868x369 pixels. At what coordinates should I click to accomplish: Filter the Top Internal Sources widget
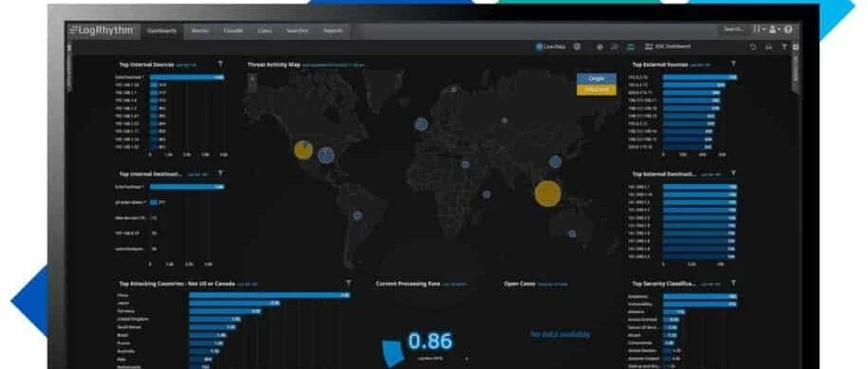[220, 65]
